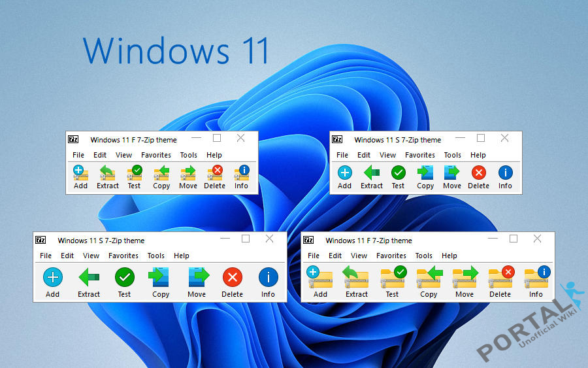Screen dimensions: 588x368
Task: Open Edit menu in small-icon F theme window
Action: pos(100,155)
